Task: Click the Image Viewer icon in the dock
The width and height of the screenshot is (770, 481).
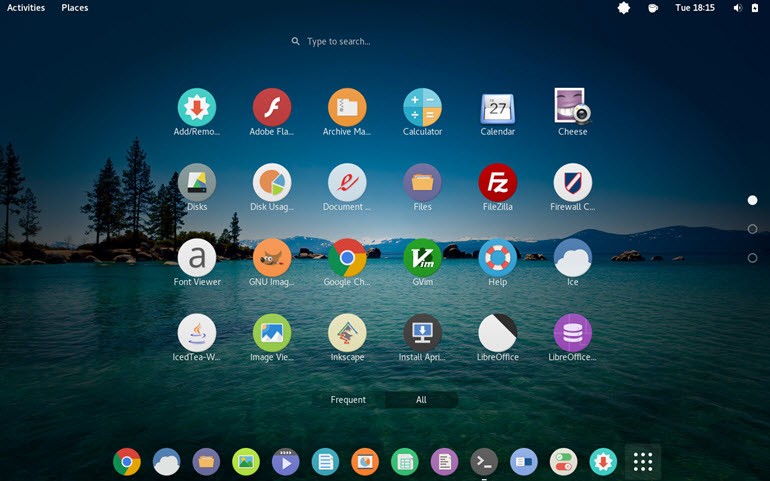Action: (246, 462)
